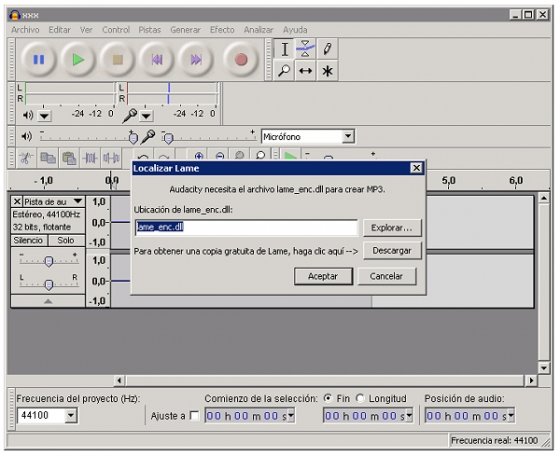The height and width of the screenshot is (456, 560).
Task: Skip to start with the rewind button
Action: pos(157,60)
